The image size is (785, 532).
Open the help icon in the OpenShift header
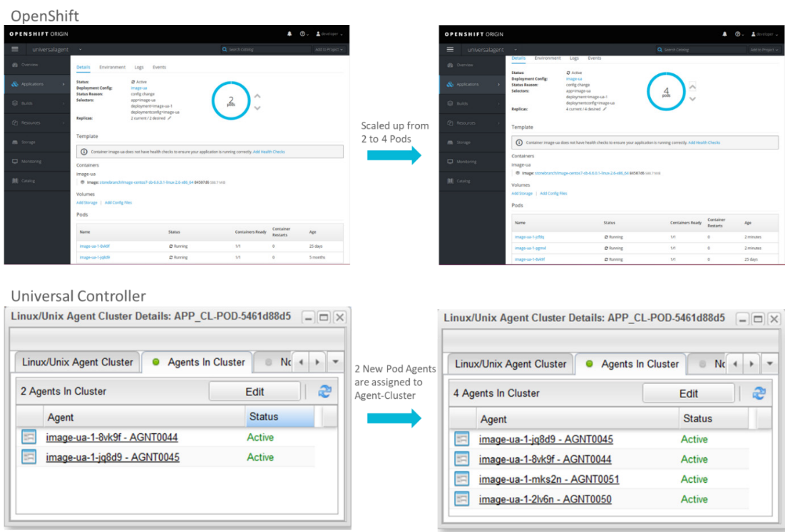coord(303,34)
